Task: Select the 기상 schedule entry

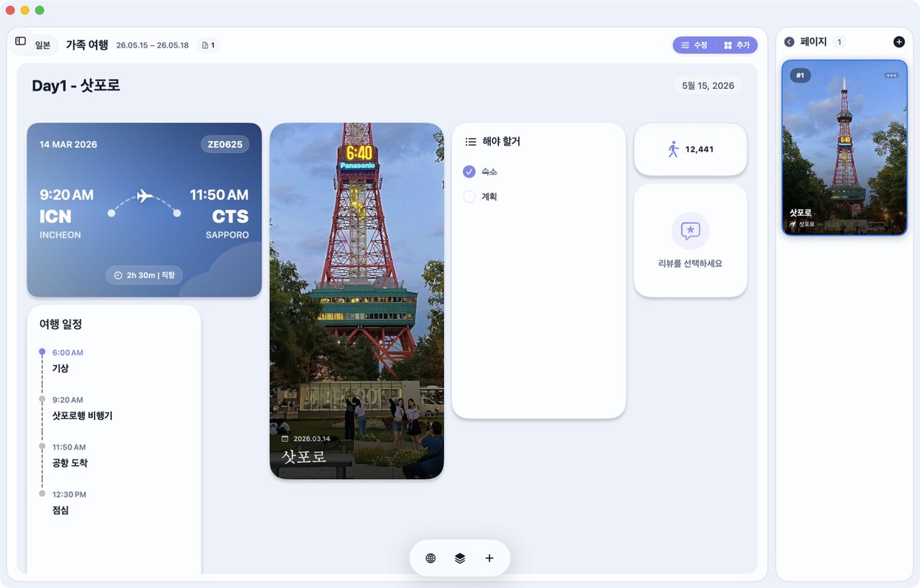Action: coord(61,369)
